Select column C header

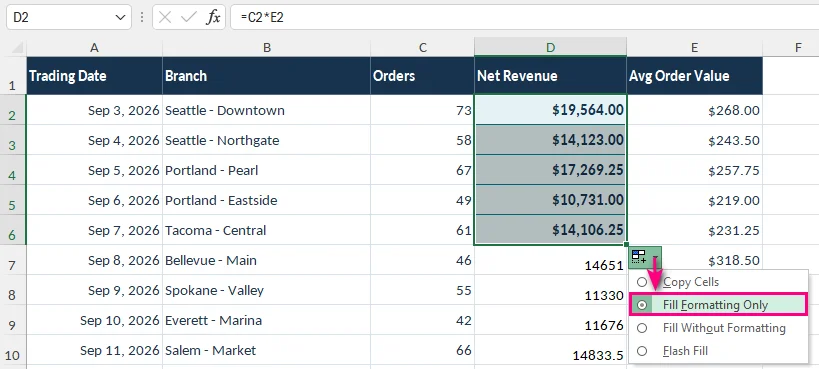(423, 48)
